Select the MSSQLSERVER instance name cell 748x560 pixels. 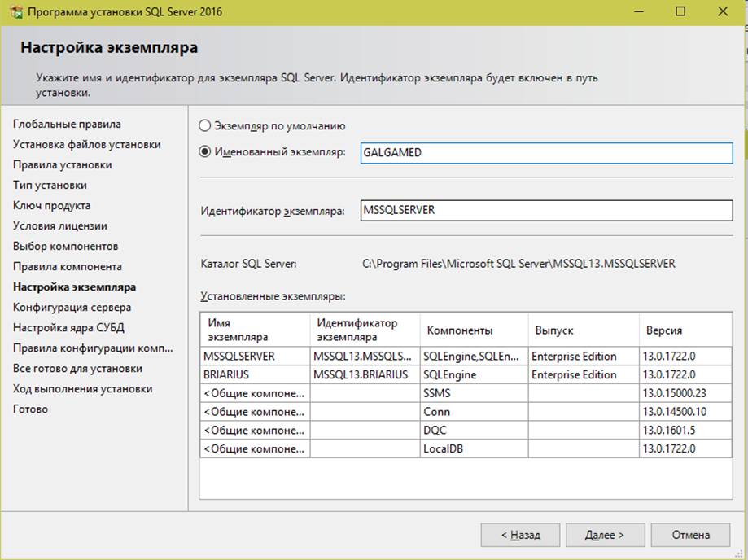click(256, 357)
